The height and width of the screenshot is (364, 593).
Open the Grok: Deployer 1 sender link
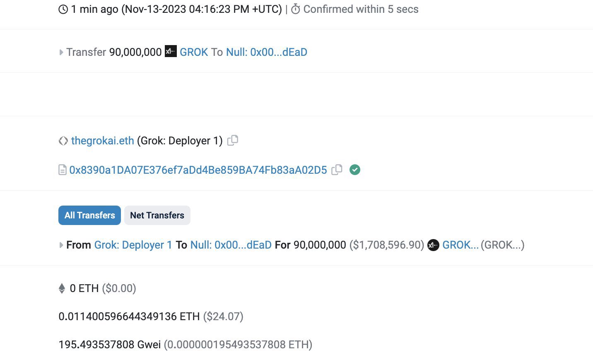[133, 245]
